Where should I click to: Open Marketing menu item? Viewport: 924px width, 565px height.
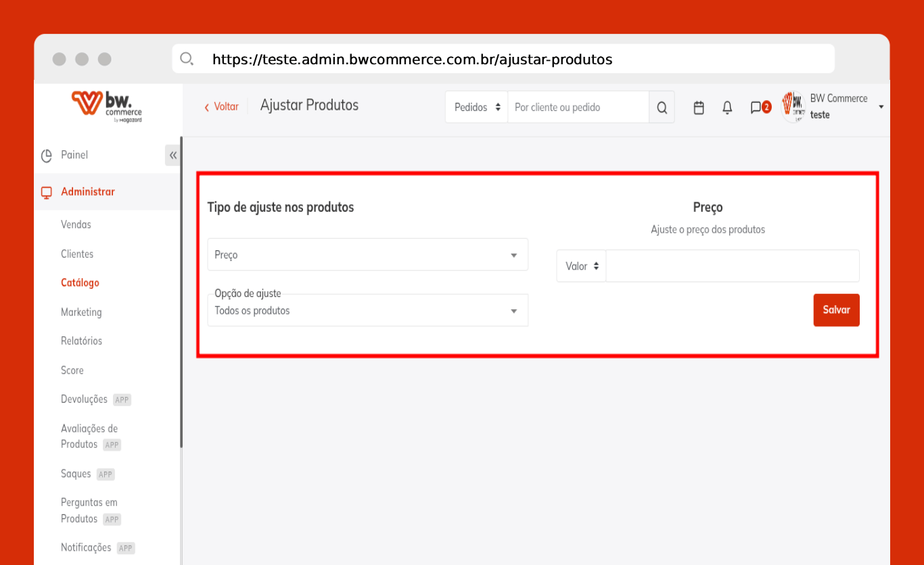pyautogui.click(x=81, y=312)
